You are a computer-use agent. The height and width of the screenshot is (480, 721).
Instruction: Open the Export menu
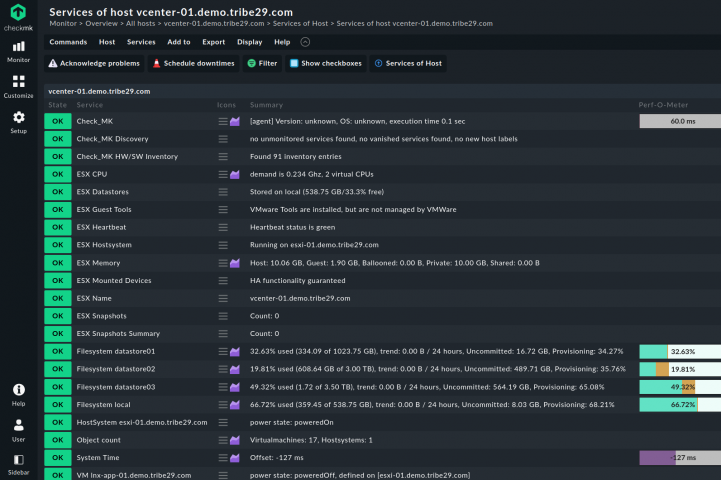pyautogui.click(x=213, y=42)
